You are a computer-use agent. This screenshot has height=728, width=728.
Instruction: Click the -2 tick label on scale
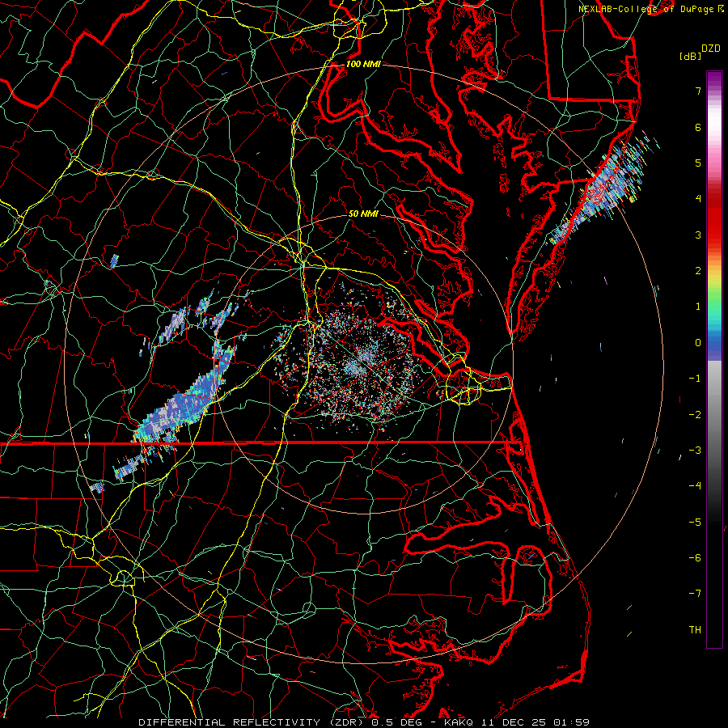pos(695,415)
